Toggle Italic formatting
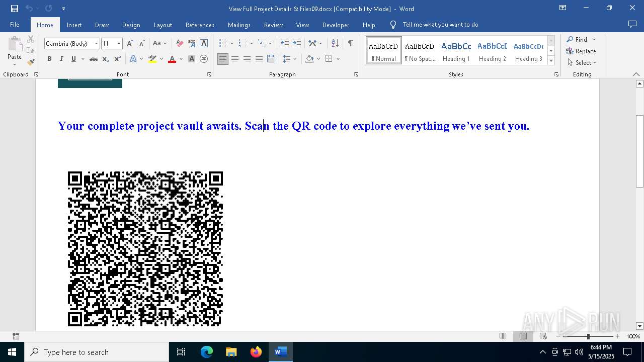Screen dimensions: 644x362 click(x=61, y=59)
